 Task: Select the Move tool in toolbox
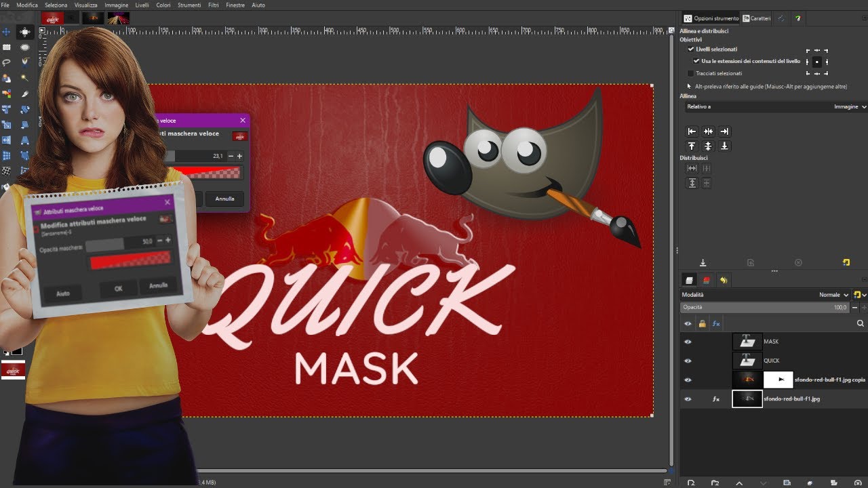click(7, 32)
